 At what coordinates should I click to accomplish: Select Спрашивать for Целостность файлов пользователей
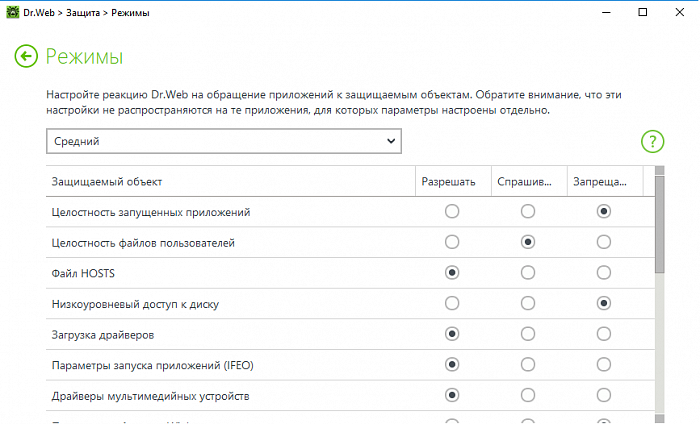(x=528, y=242)
